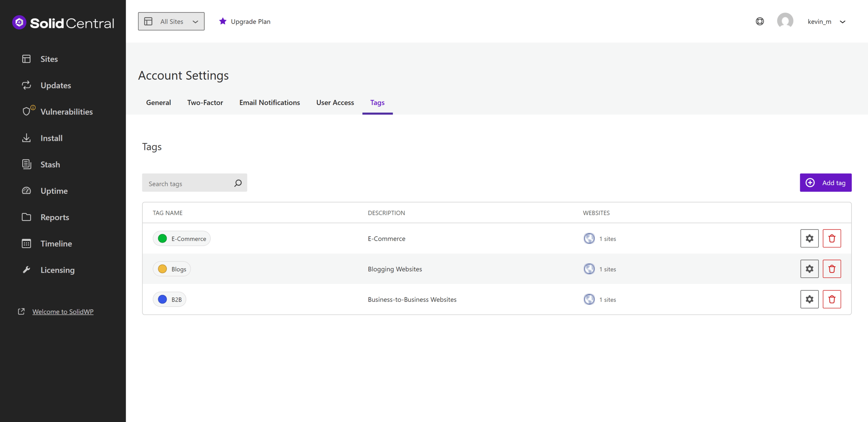Open the Sites section in the sidebar

(49, 59)
